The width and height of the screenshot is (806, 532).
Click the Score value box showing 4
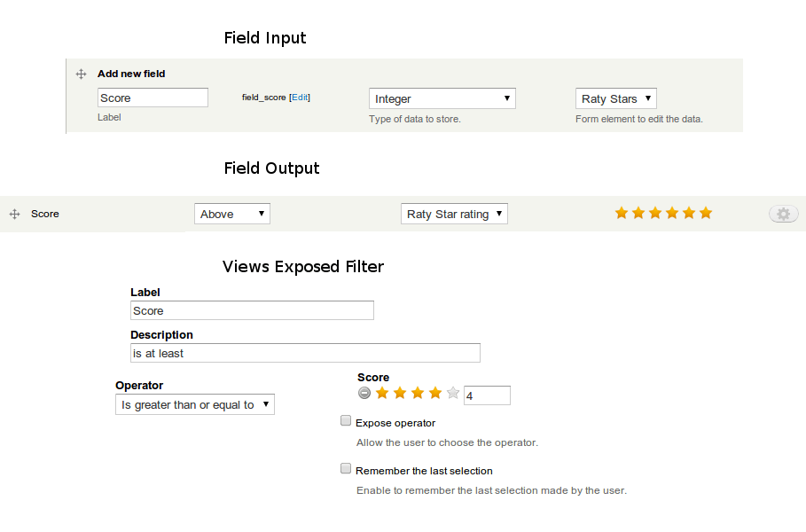[x=487, y=395]
